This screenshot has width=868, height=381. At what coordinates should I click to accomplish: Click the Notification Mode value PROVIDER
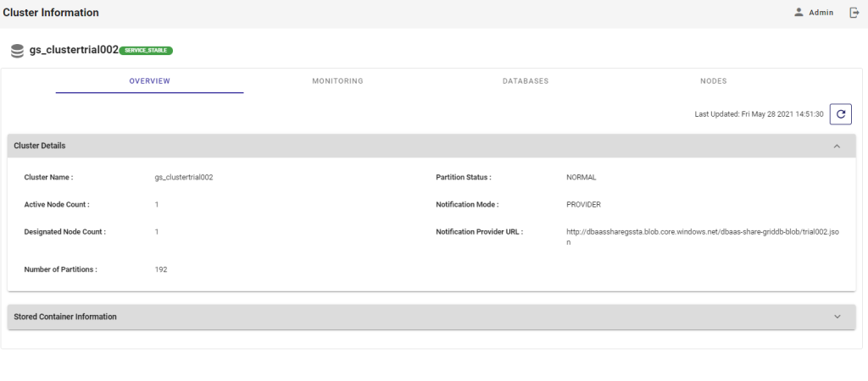[x=583, y=205]
